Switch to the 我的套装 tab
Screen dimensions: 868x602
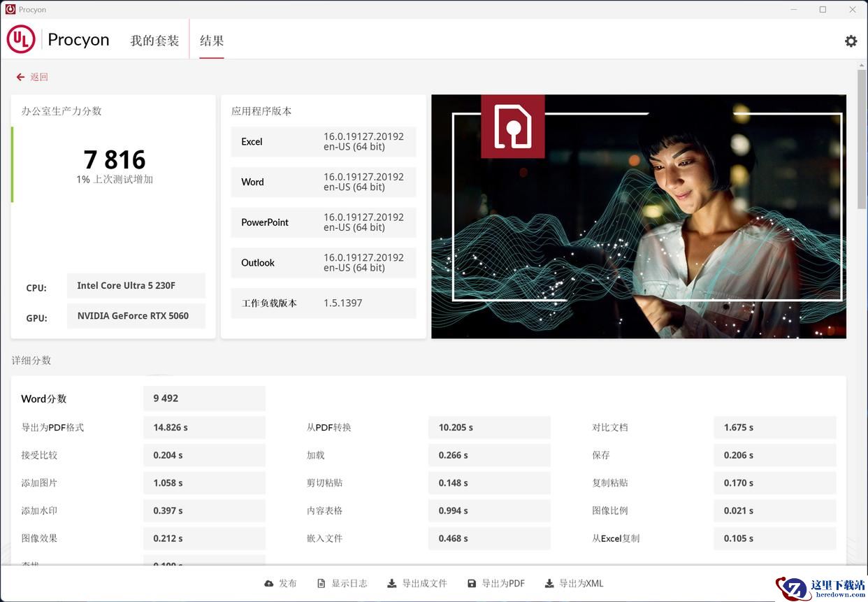click(154, 41)
